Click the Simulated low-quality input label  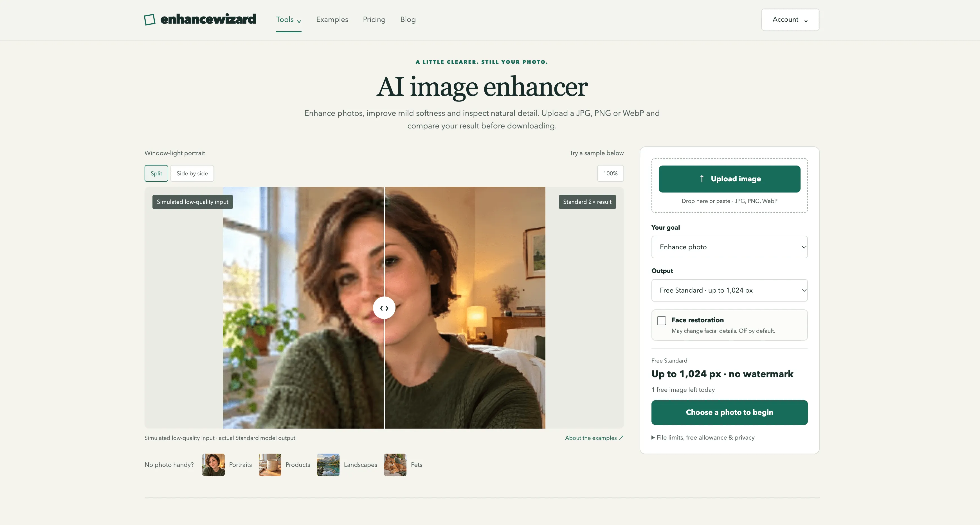pos(192,202)
